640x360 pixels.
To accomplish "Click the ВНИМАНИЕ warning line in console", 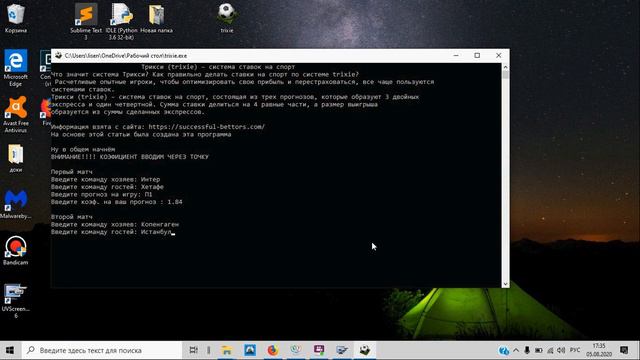I will pyautogui.click(x=130, y=157).
